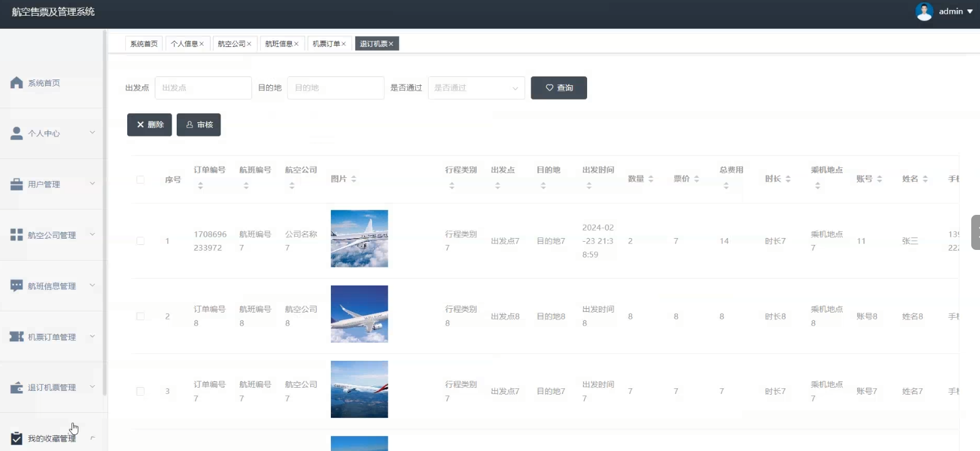Click the 机票订单管理 ticket icon
The height and width of the screenshot is (451, 980).
point(17,336)
